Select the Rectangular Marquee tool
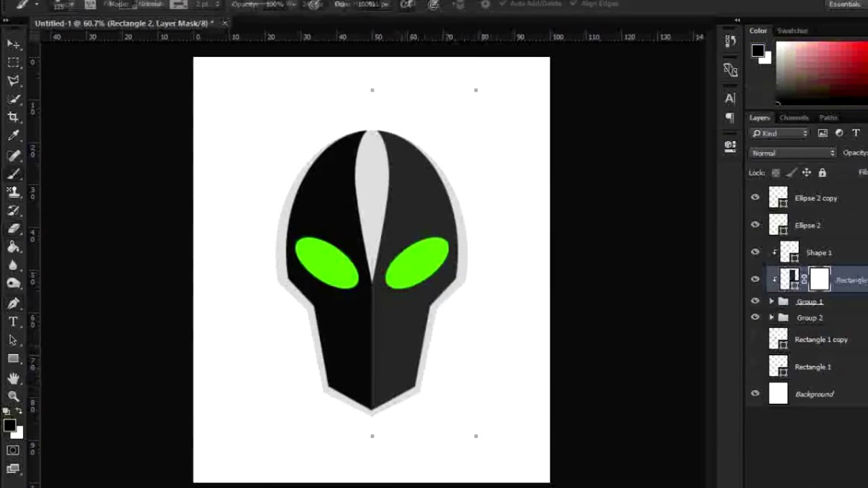Screen dimensions: 868x488 (14, 62)
